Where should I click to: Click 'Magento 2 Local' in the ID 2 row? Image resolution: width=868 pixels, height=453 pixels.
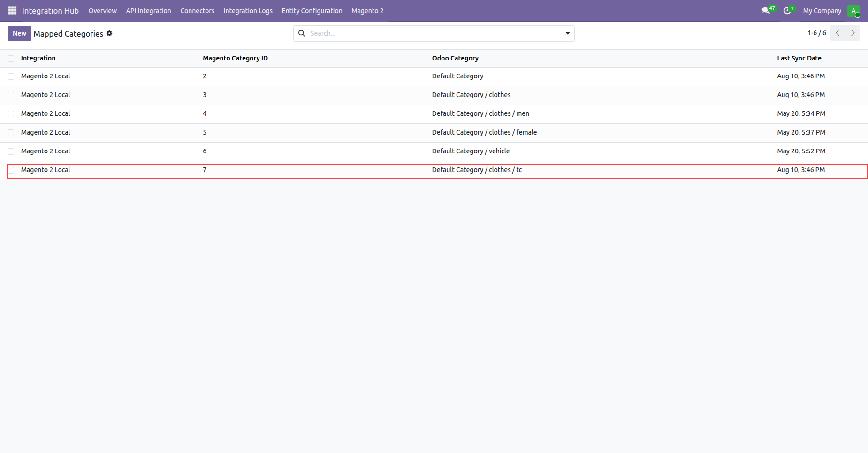46,76
